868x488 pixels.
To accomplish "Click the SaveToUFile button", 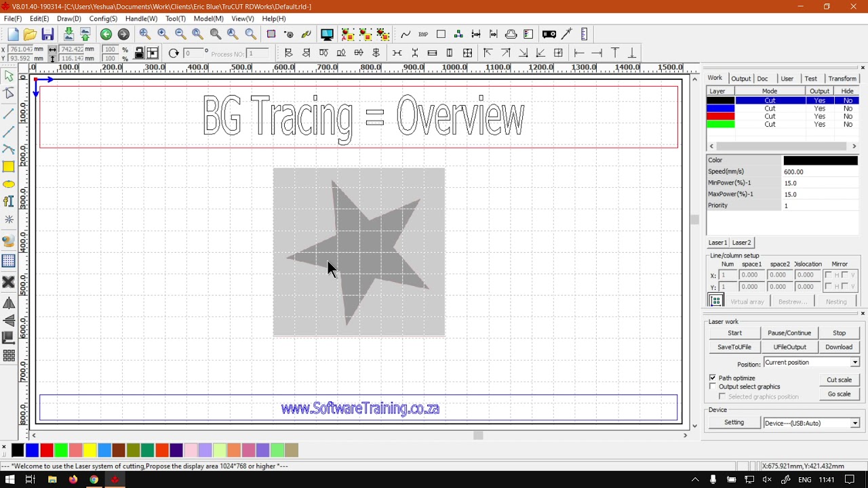I will pos(734,347).
